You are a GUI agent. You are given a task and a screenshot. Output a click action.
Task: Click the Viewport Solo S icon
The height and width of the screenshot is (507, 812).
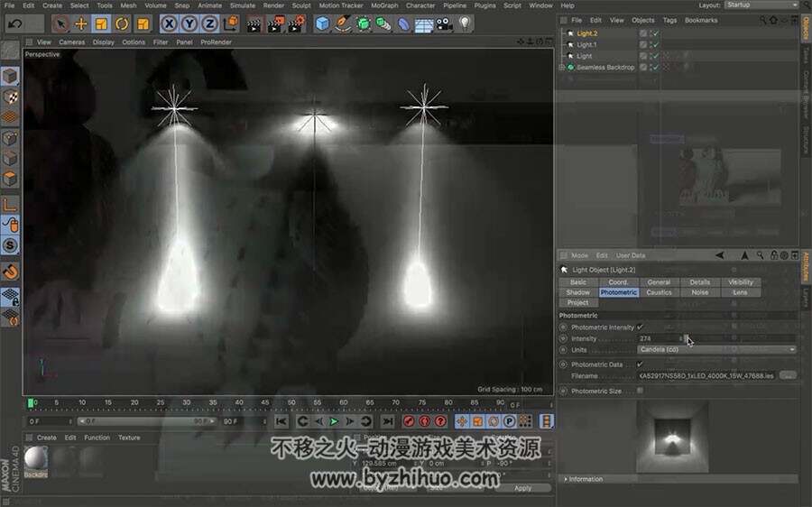10,245
